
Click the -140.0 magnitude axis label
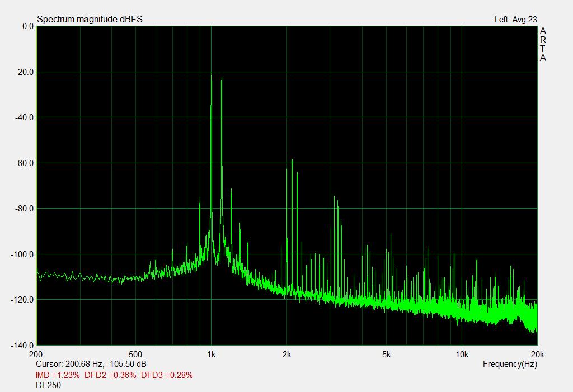(x=22, y=346)
